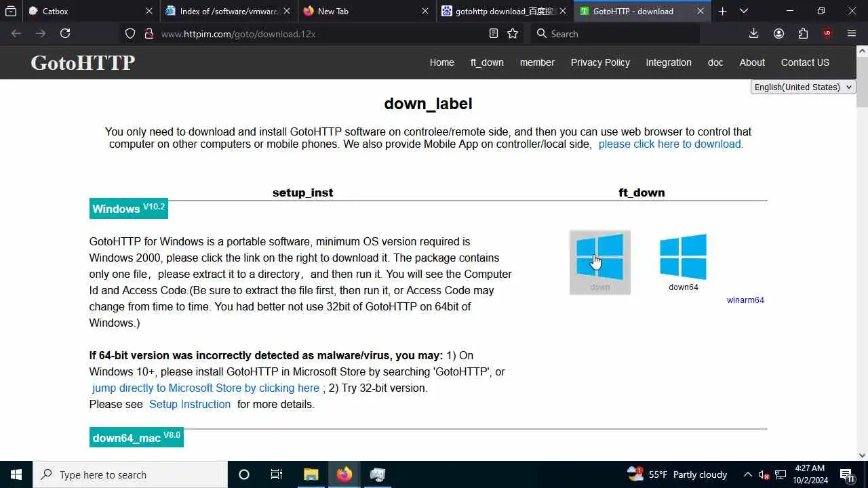
Task: Open ft_down in the site navigation bar
Action: (x=487, y=62)
